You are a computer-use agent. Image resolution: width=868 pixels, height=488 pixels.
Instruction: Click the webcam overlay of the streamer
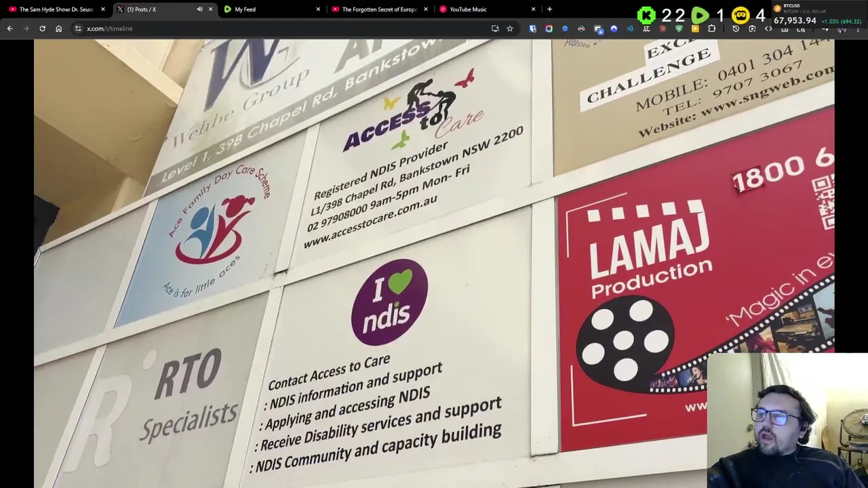[787, 420]
